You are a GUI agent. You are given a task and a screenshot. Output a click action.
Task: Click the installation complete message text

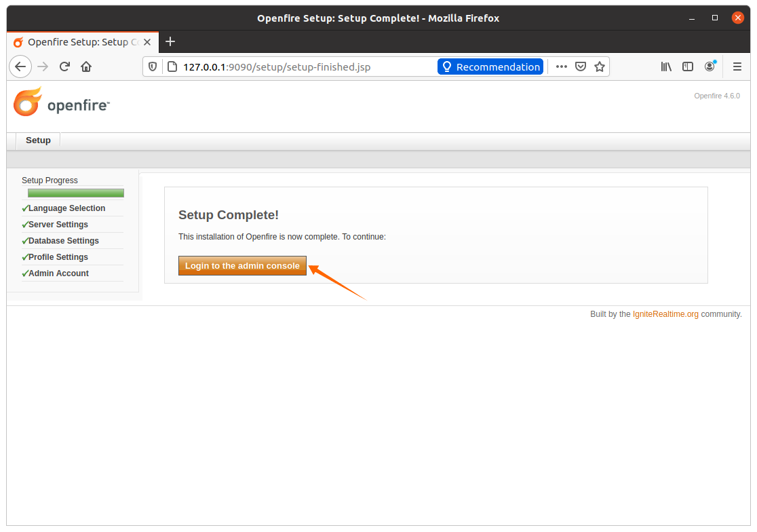coord(282,237)
